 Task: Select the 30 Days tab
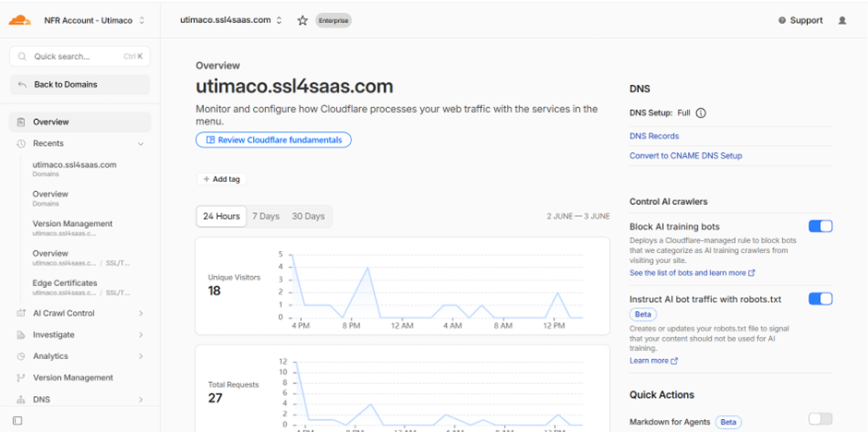[307, 216]
